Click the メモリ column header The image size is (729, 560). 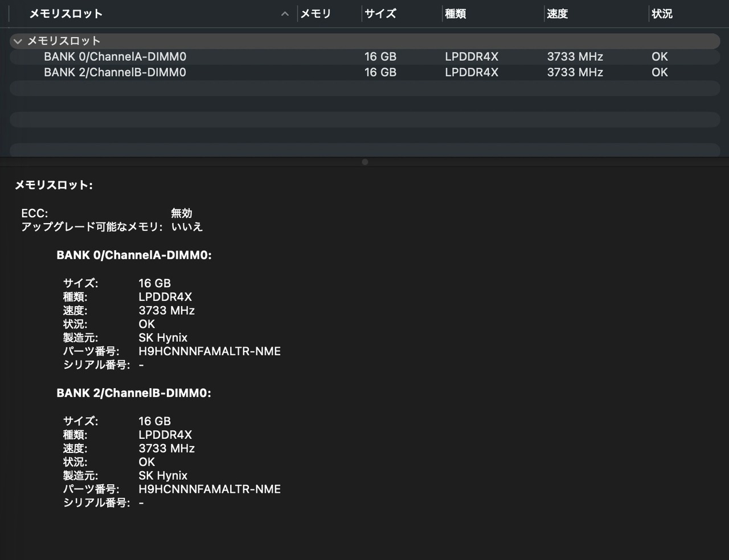[x=316, y=14]
